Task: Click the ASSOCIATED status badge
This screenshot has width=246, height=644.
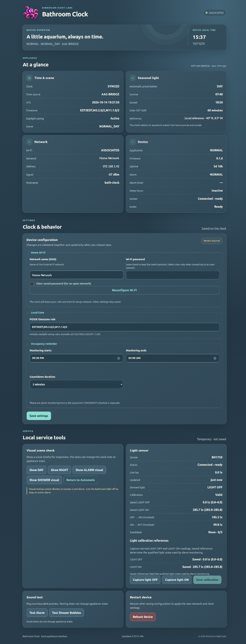Action: pos(215,13)
